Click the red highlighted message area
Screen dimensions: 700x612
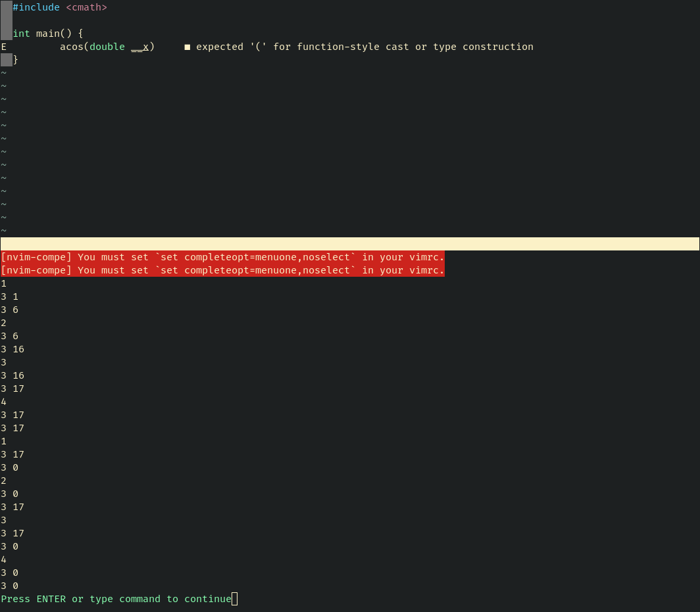(222, 264)
